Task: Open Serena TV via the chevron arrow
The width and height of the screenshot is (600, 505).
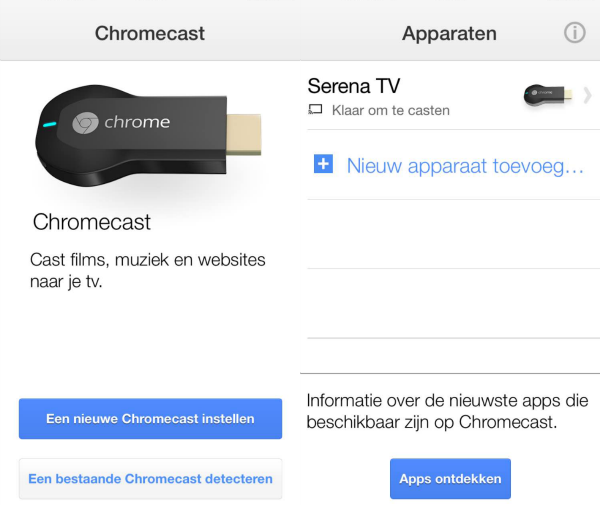Action: tap(587, 95)
